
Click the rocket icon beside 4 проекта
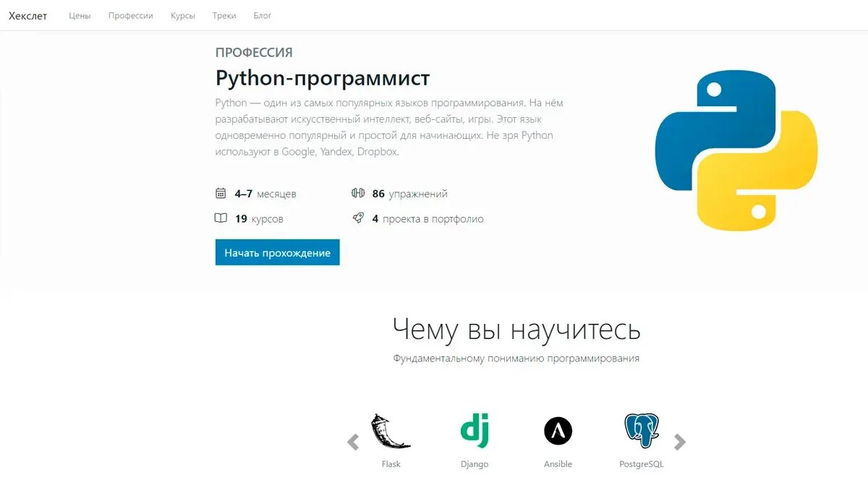(x=358, y=218)
